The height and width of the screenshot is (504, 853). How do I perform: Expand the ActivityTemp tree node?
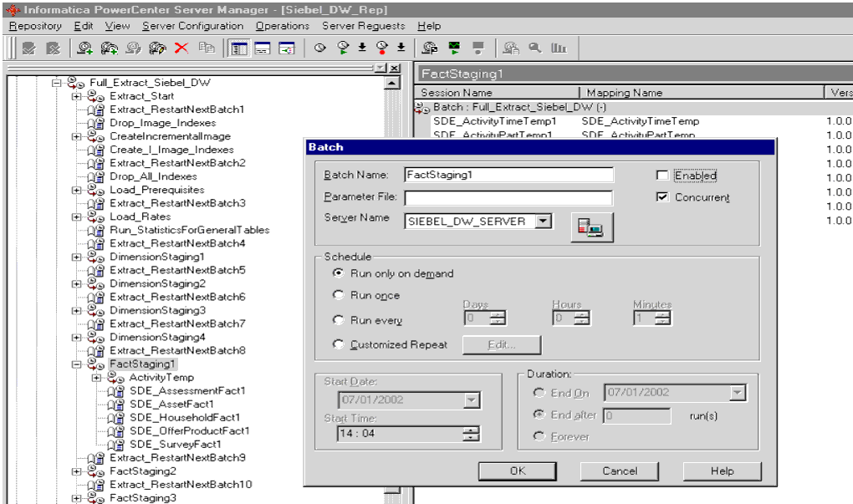point(97,377)
